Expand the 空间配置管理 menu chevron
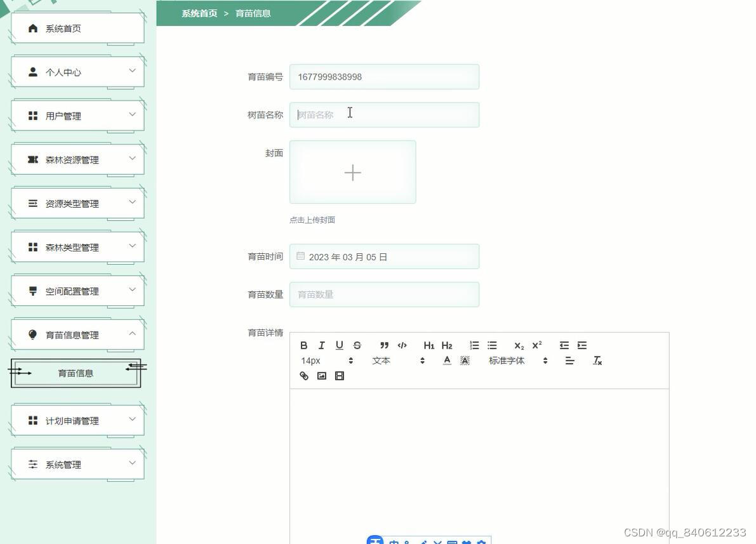Image resolution: width=756 pixels, height=544 pixels. (x=132, y=290)
